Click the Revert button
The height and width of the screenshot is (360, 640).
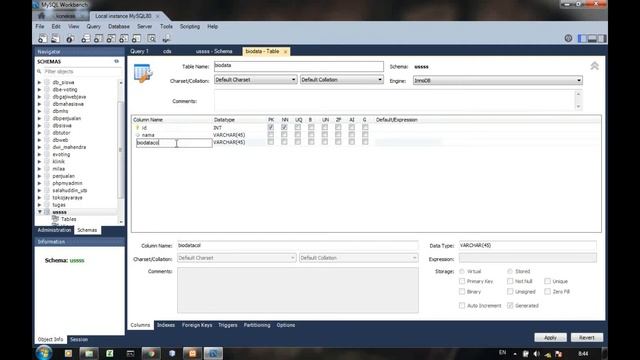click(587, 338)
